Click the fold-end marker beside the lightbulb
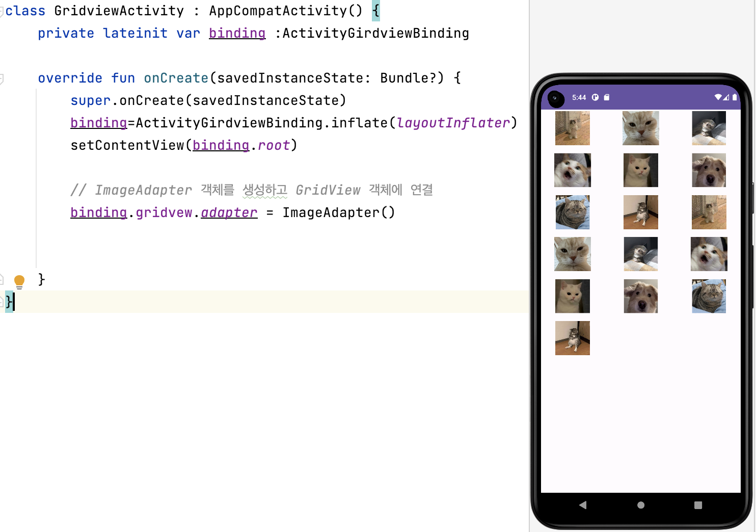The image size is (756, 532). [2, 279]
